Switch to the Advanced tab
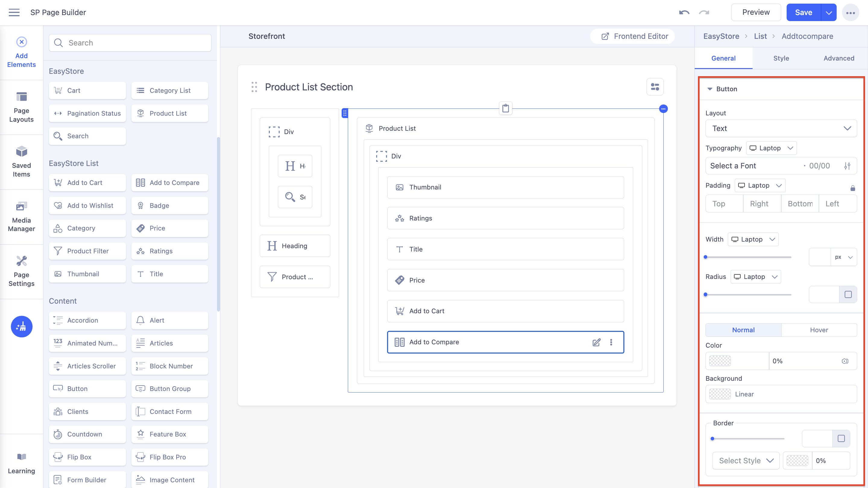Screen dimensions: 868x488 (839, 58)
